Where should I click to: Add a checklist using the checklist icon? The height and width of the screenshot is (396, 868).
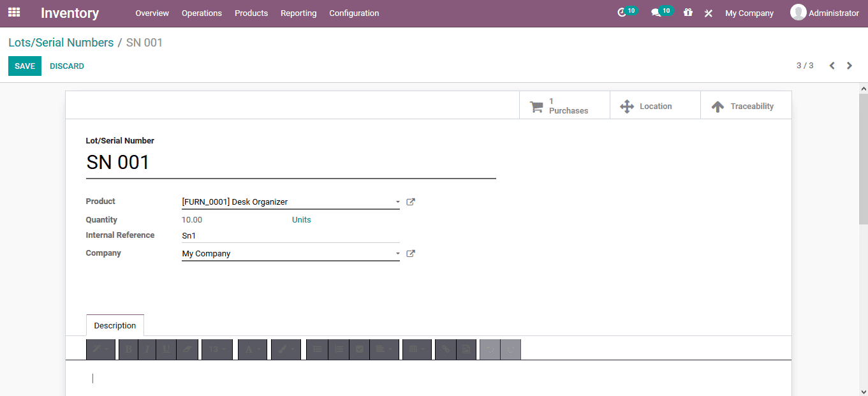click(359, 349)
